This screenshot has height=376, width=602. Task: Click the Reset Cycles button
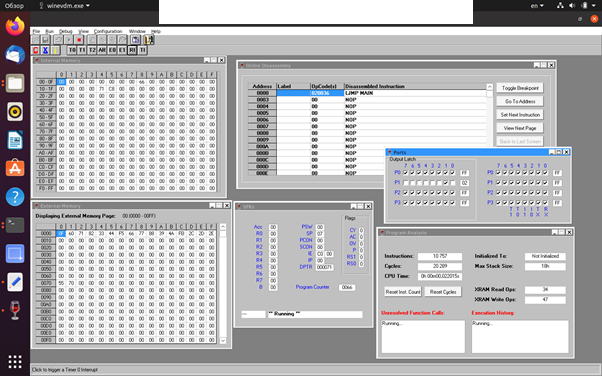click(443, 292)
